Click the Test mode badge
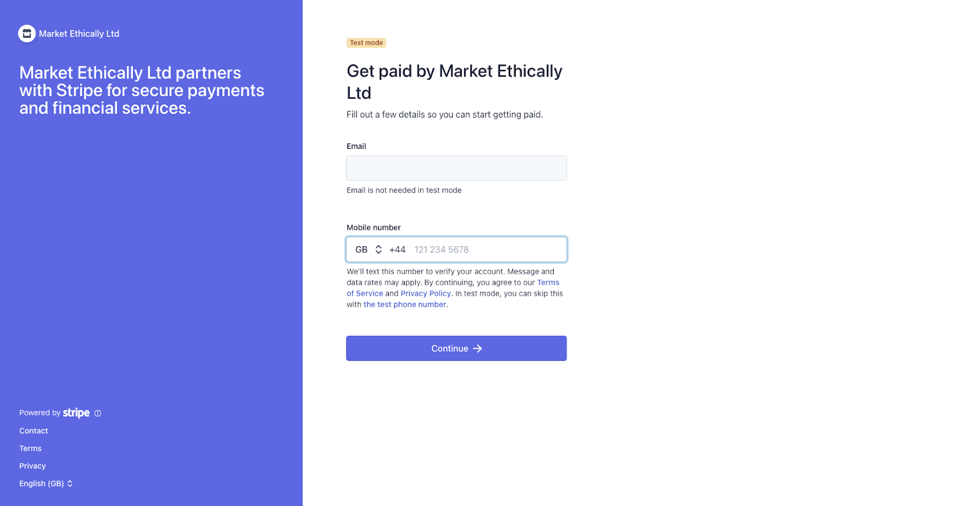The height and width of the screenshot is (506, 980). tap(366, 43)
